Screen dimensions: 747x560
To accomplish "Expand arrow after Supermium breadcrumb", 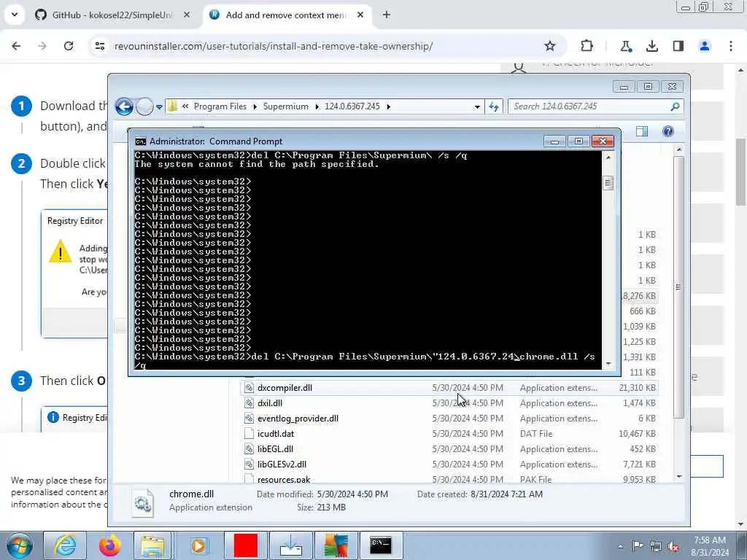I will [x=317, y=106].
